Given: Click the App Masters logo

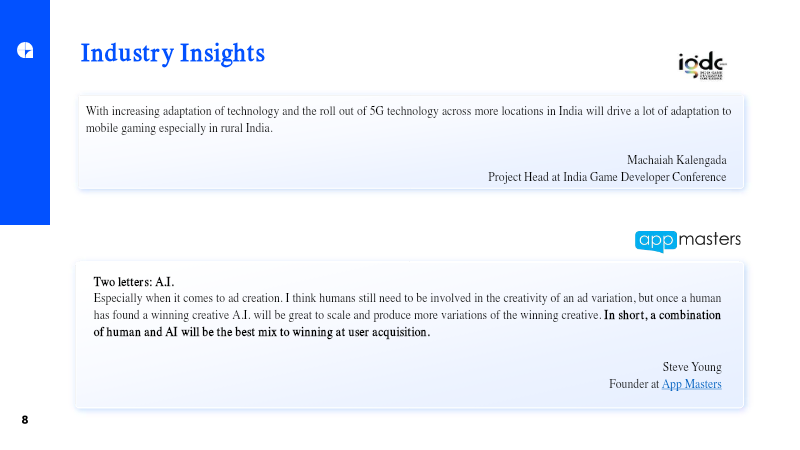Looking at the screenshot, I should pyautogui.click(x=688, y=241).
